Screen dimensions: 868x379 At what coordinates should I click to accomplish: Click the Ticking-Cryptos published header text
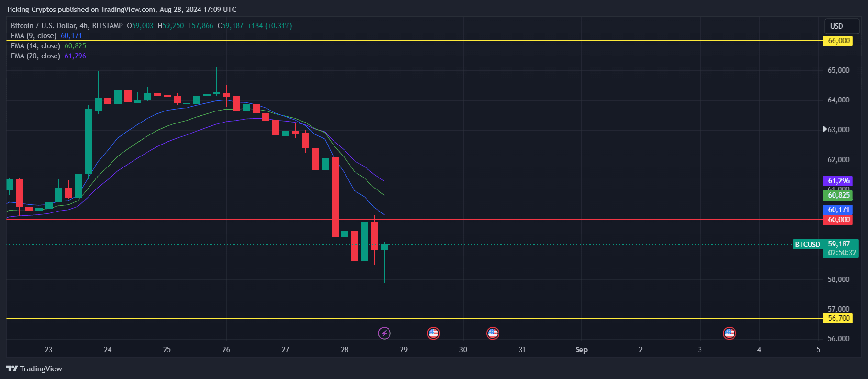click(121, 10)
